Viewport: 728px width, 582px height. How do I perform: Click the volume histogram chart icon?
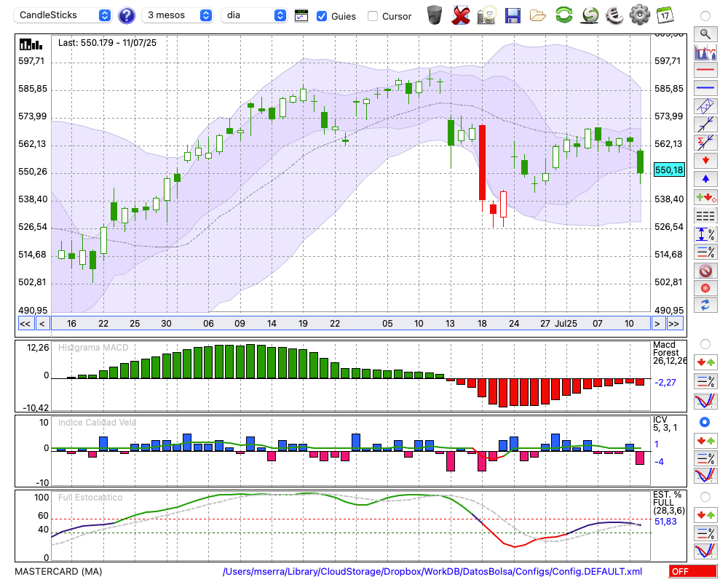coord(705,52)
